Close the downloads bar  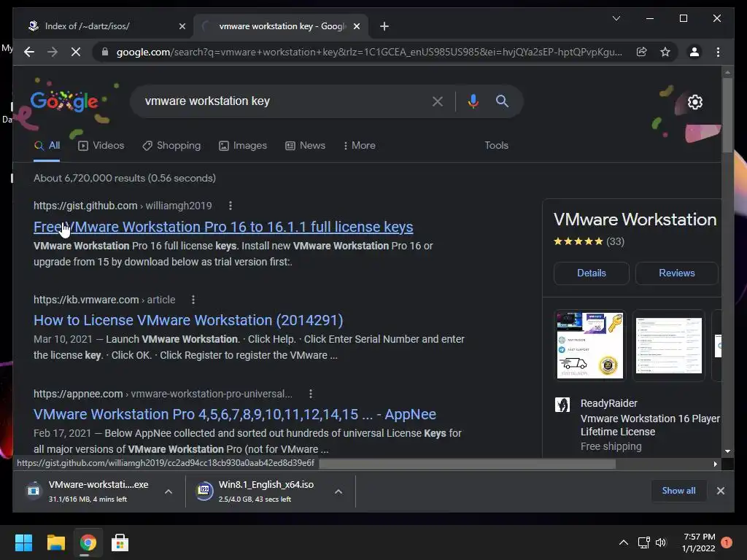coord(720,491)
